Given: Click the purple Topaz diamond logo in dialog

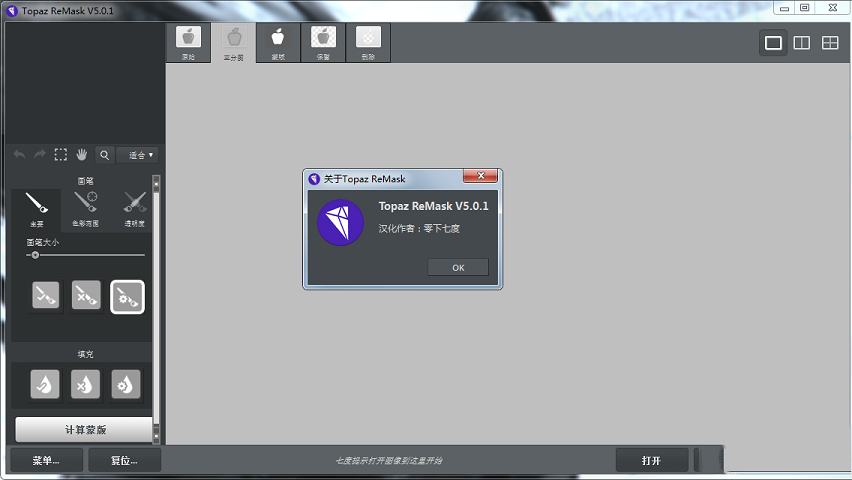Looking at the screenshot, I should click(341, 222).
